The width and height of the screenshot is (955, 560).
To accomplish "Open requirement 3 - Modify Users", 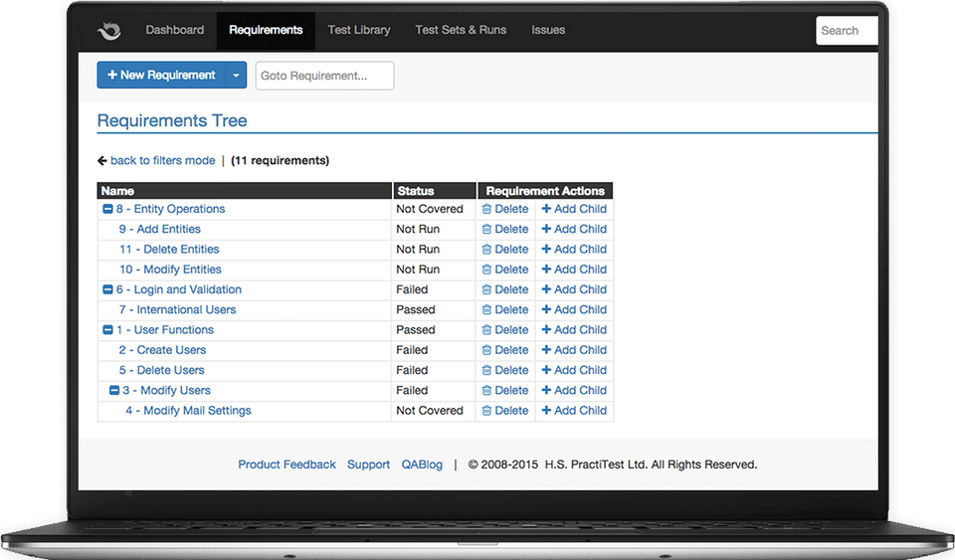I will coord(166,390).
